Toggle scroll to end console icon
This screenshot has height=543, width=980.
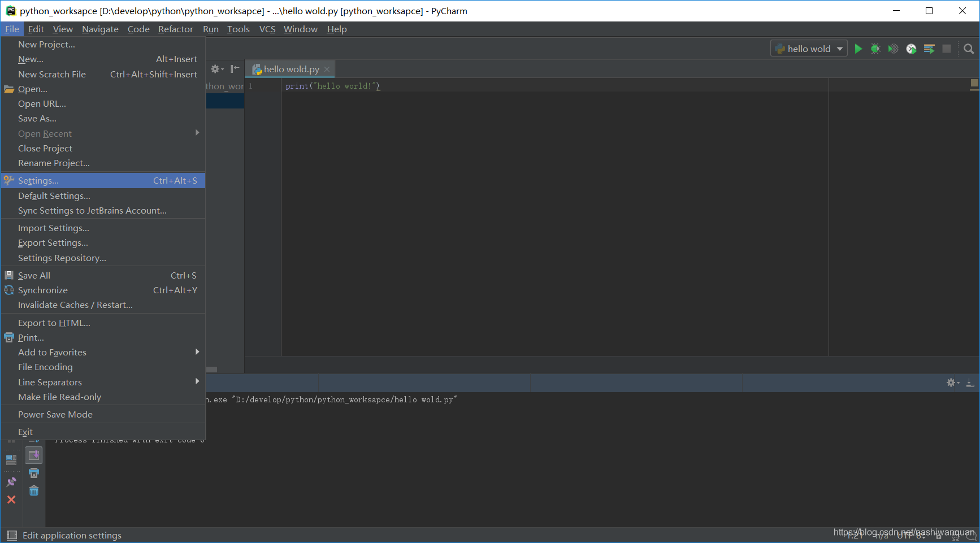pyautogui.click(x=34, y=455)
